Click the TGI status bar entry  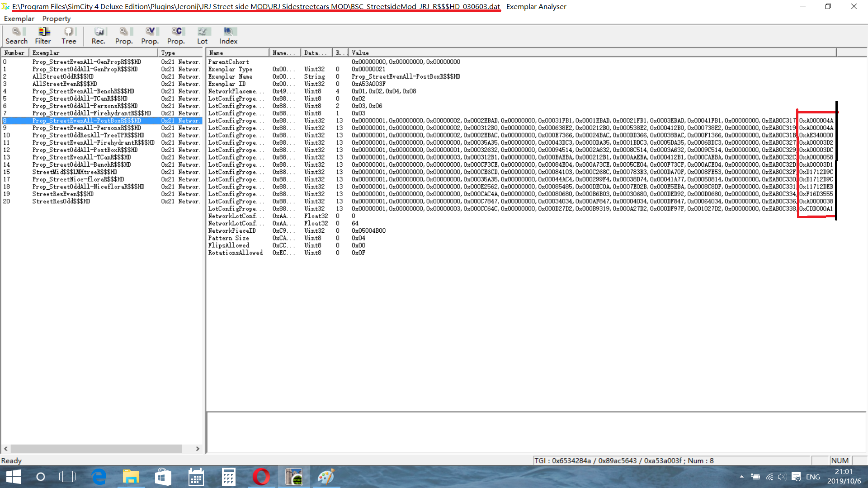672,460
